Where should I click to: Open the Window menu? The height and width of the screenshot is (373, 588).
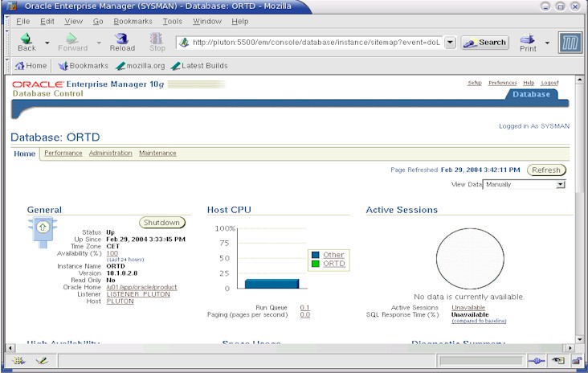click(207, 22)
